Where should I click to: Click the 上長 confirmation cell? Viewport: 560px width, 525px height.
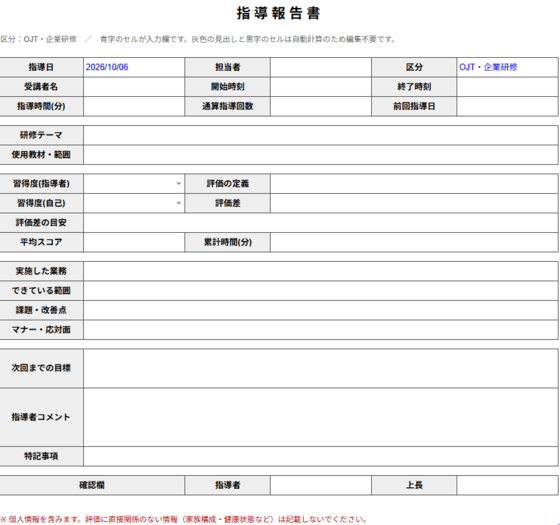coord(507,485)
